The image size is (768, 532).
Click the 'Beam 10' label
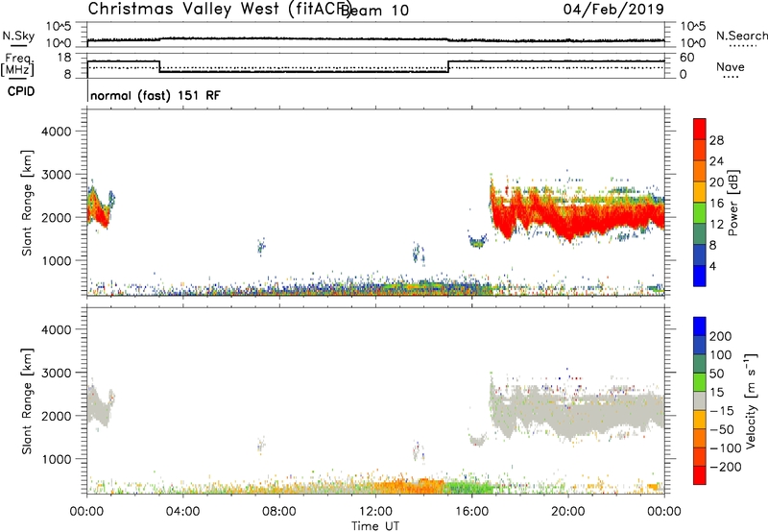point(374,10)
